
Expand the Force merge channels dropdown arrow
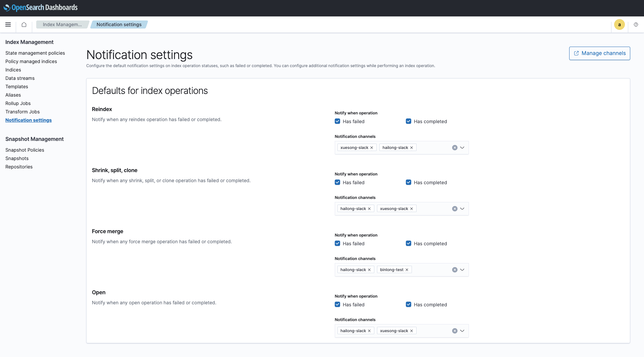coord(462,270)
